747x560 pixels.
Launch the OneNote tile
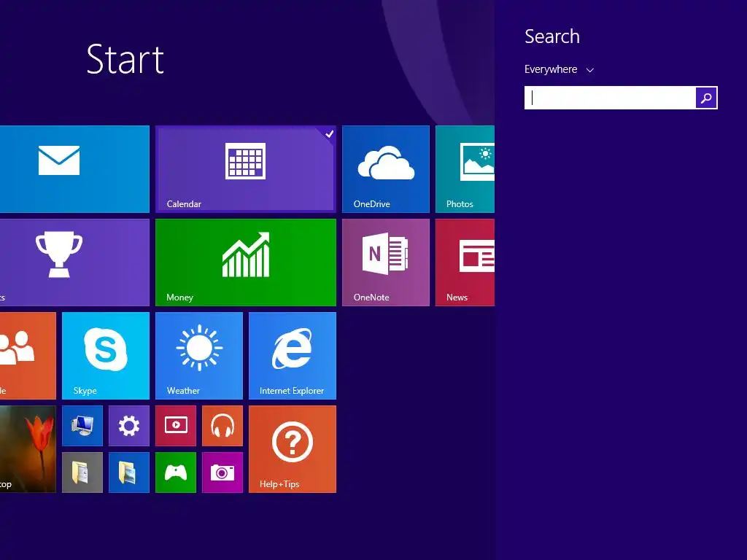tap(386, 262)
